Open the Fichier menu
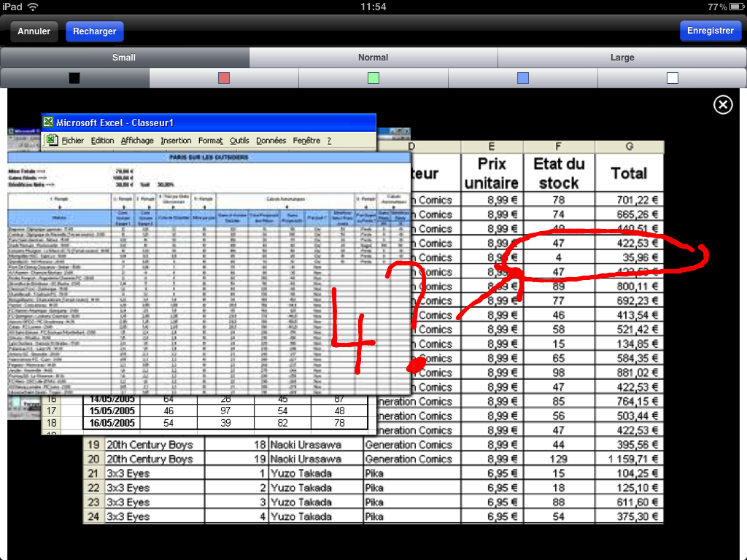The height and width of the screenshot is (560, 747). (x=72, y=141)
